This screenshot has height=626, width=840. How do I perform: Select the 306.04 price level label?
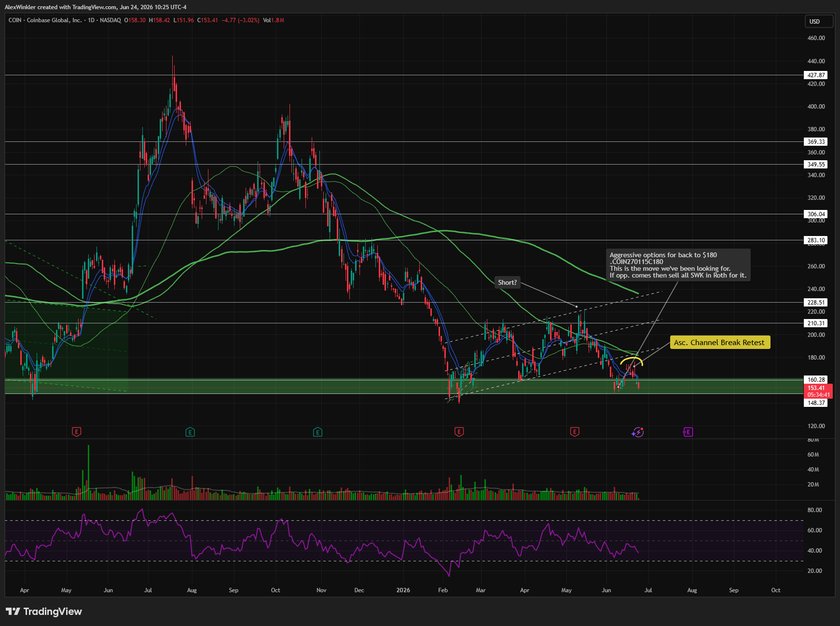coord(816,214)
